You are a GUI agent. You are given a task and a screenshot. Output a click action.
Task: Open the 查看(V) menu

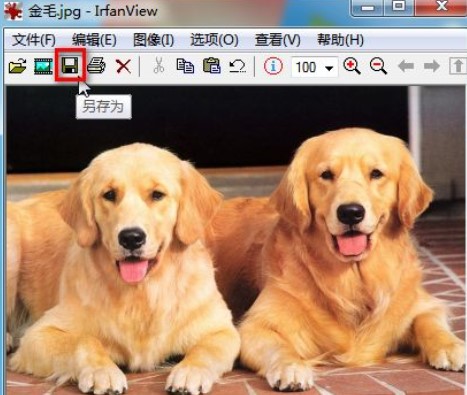point(277,40)
